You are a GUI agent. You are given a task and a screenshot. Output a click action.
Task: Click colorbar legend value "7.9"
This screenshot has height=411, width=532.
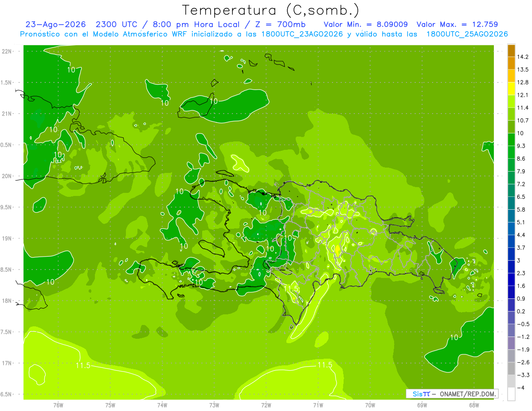tap(521, 171)
